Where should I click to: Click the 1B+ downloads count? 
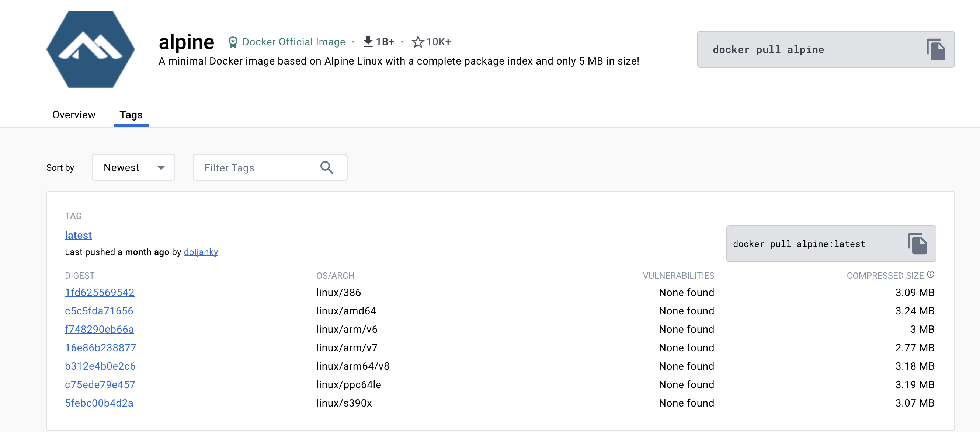pos(385,42)
